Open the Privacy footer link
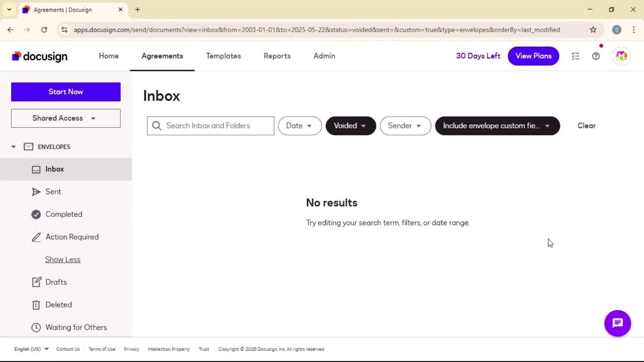This screenshot has width=644, height=362. click(131, 349)
